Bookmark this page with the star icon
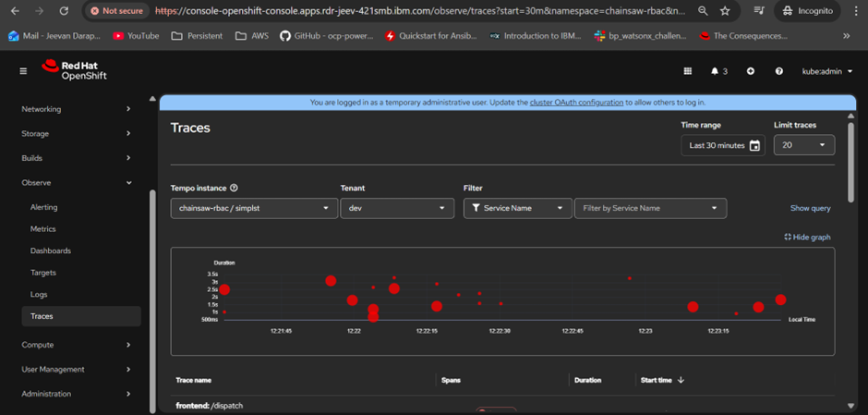This screenshot has width=868, height=415. 725,11
